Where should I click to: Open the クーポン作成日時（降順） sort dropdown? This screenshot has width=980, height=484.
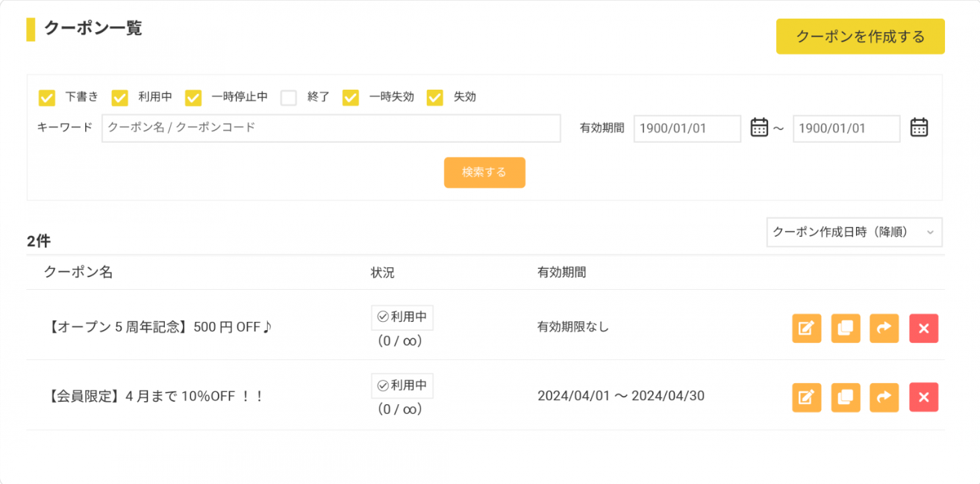click(854, 232)
